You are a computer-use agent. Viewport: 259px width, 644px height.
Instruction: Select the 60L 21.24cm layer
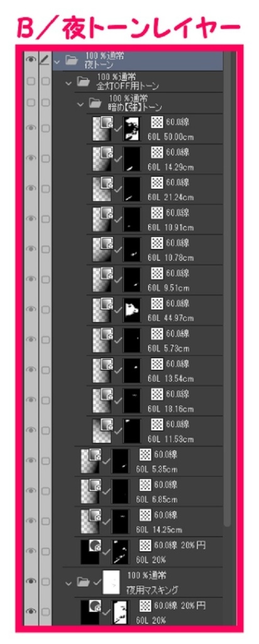[x=157, y=189]
